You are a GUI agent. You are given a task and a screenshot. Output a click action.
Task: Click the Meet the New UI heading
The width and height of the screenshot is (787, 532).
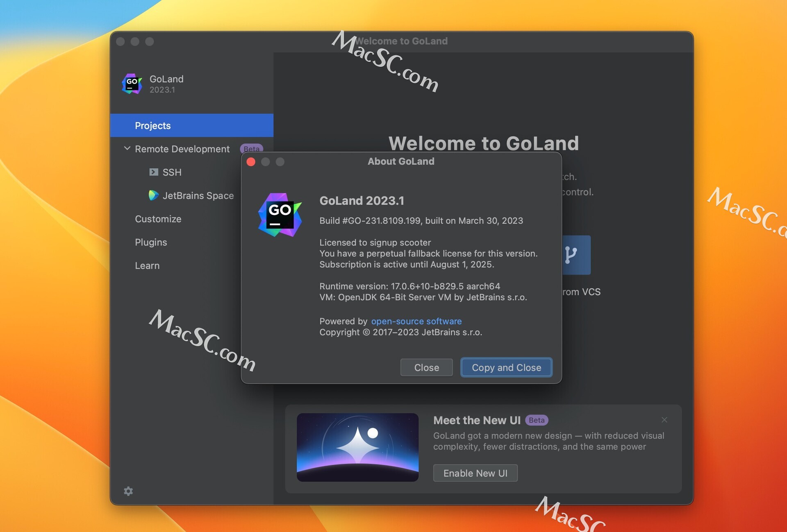[477, 420]
